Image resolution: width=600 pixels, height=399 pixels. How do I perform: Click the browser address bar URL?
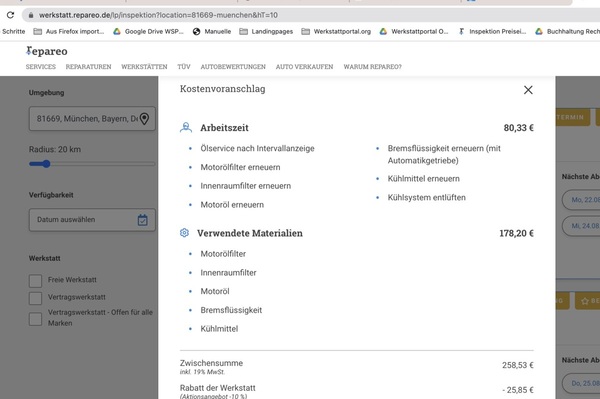(x=158, y=15)
